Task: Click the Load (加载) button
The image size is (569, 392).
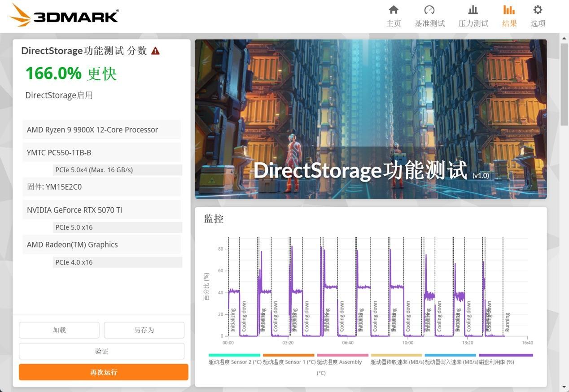Action: click(x=59, y=330)
